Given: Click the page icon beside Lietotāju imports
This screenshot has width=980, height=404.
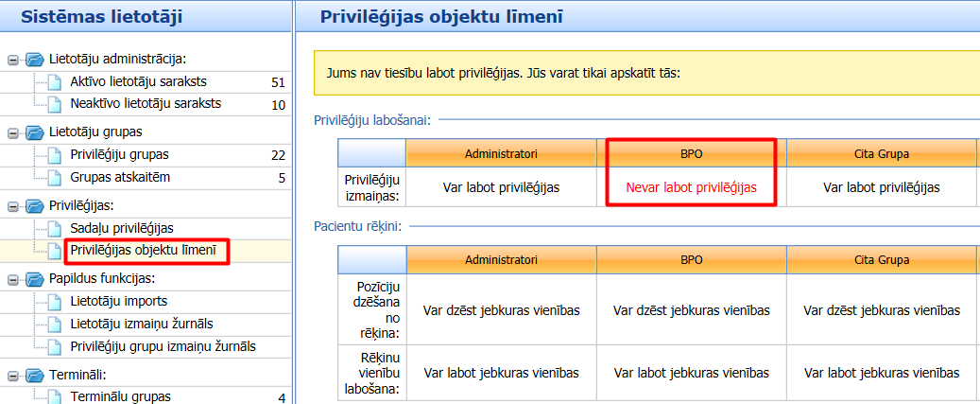Looking at the screenshot, I should tap(55, 302).
